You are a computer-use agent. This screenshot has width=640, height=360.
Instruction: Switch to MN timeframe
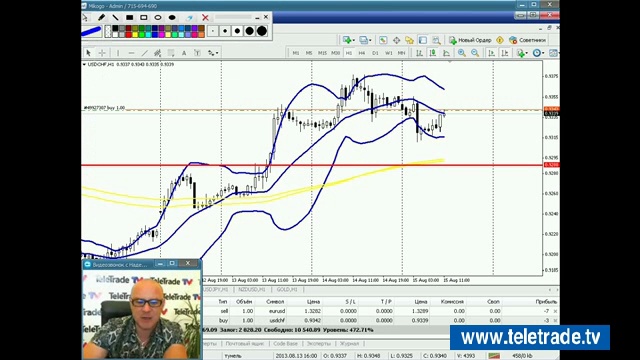point(402,53)
